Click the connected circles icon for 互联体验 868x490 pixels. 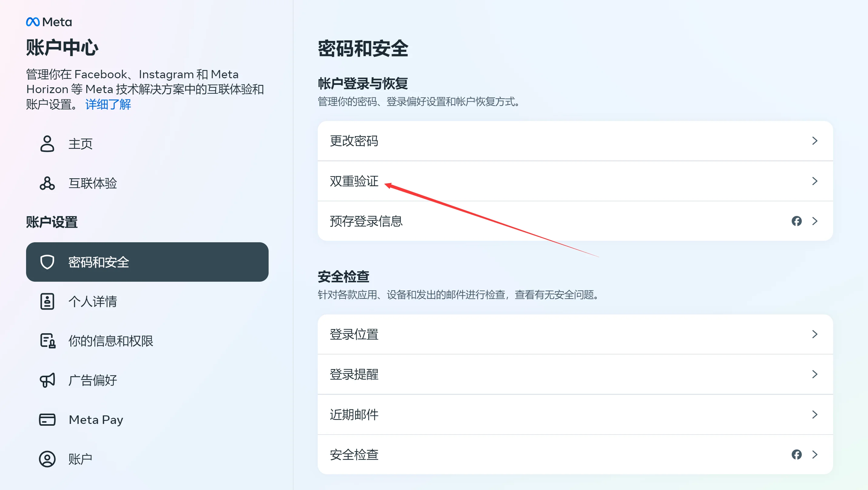coord(47,183)
